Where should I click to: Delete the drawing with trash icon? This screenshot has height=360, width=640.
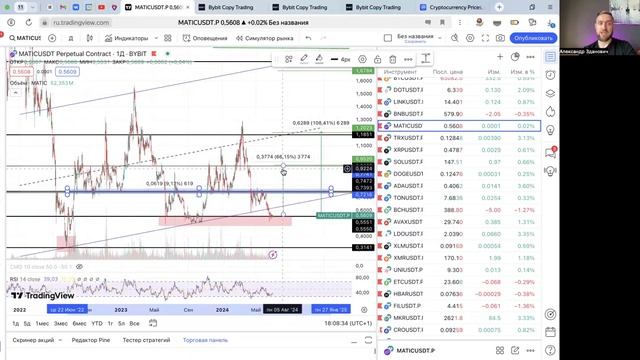pos(393,59)
